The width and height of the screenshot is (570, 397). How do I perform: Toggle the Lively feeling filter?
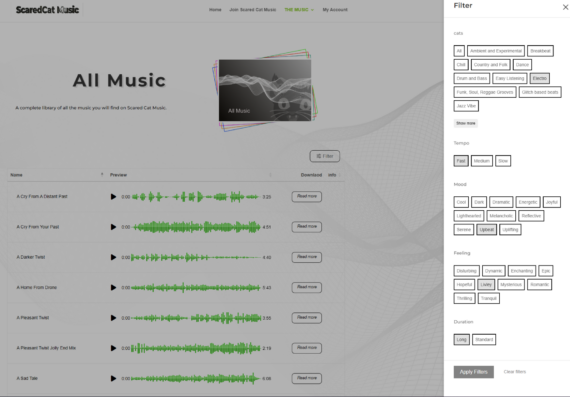pyautogui.click(x=486, y=284)
